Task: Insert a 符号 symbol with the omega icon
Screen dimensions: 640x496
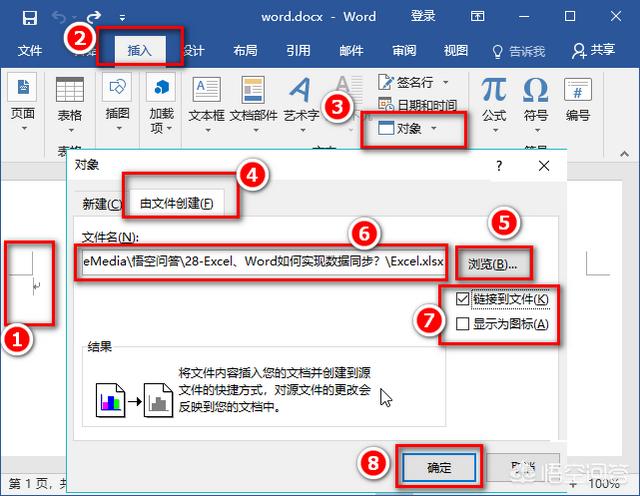Action: point(536,89)
